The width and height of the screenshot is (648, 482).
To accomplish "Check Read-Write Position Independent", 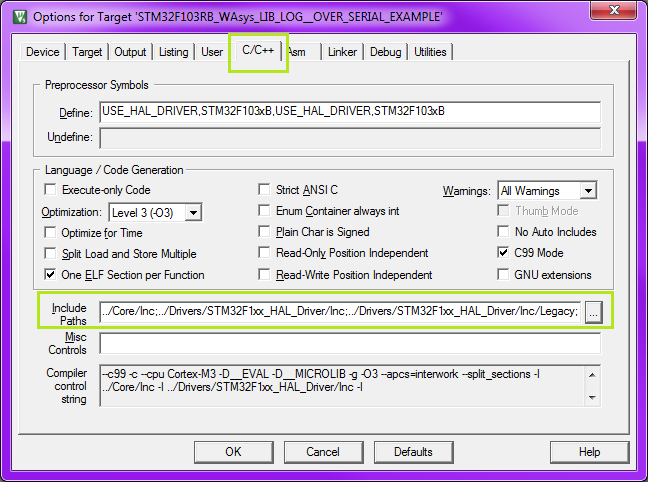I will [x=264, y=274].
